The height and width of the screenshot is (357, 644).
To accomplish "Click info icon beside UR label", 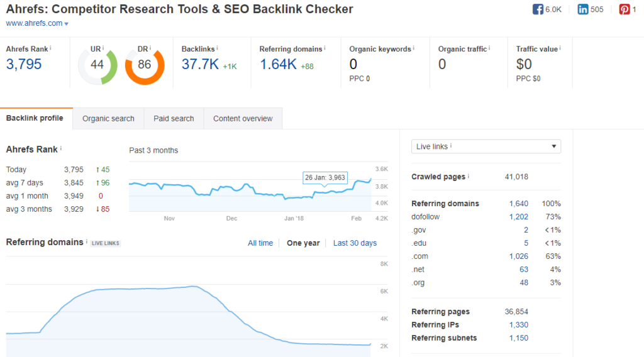I will (103, 48).
